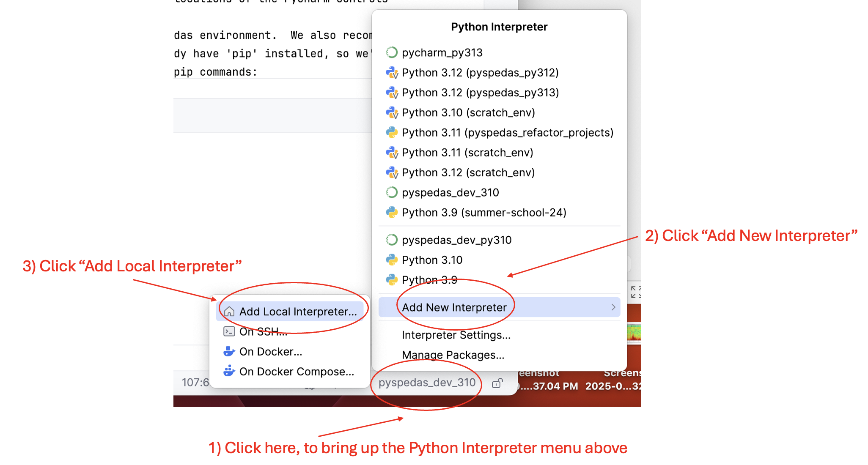Click the 107:6 cursor position indicator
The width and height of the screenshot is (868, 465).
tap(195, 383)
